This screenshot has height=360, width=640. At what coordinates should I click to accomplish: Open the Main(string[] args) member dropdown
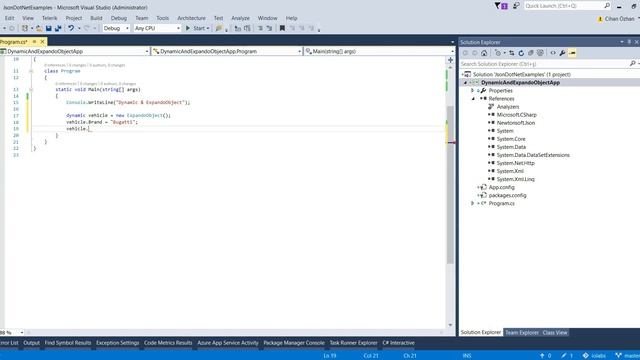tap(452, 51)
